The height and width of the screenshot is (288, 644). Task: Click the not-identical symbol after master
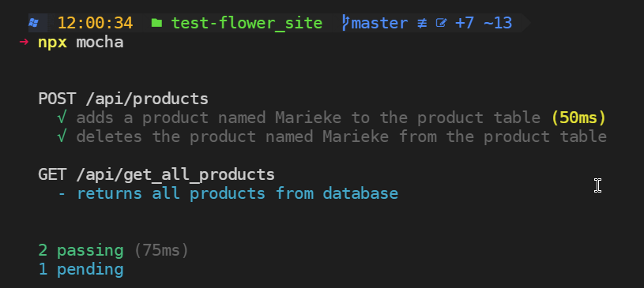(x=422, y=24)
